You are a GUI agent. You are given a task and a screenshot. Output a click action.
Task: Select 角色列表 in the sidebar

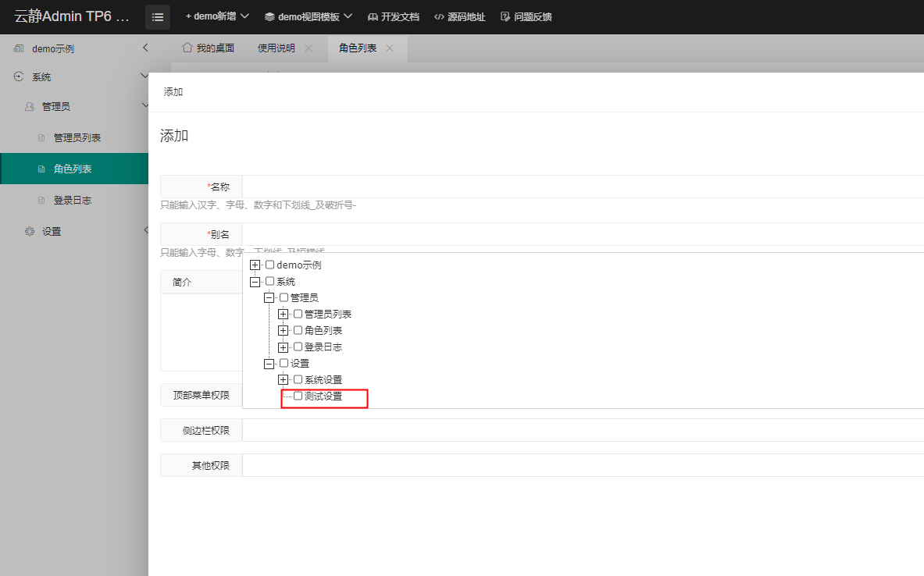(74, 169)
